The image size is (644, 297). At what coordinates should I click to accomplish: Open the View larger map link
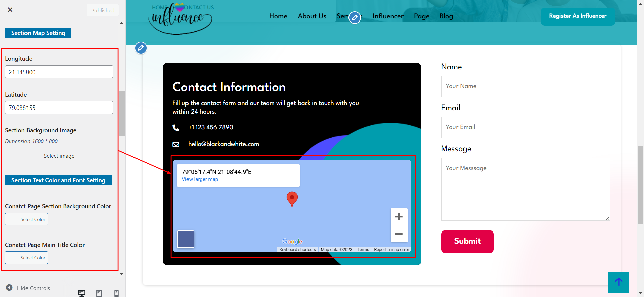[x=200, y=179]
